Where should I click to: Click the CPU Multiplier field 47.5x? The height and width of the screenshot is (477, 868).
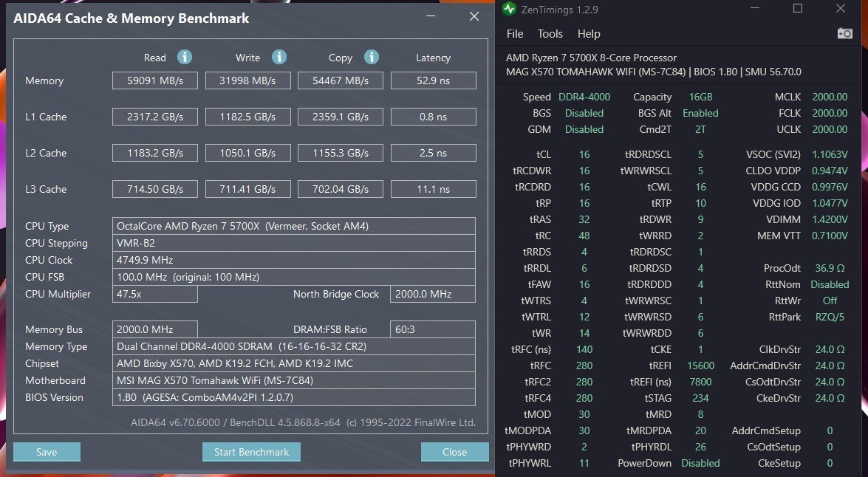click(x=155, y=294)
